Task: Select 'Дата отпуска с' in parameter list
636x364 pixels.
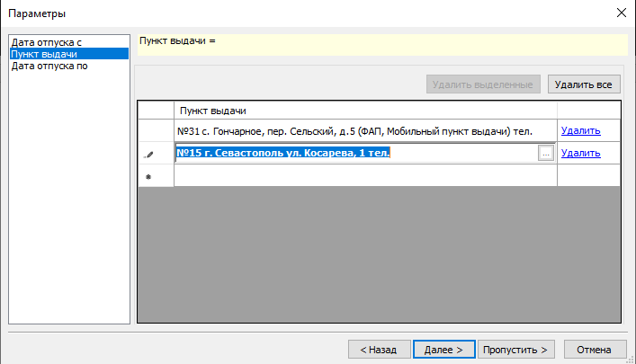Action: pyautogui.click(x=69, y=42)
